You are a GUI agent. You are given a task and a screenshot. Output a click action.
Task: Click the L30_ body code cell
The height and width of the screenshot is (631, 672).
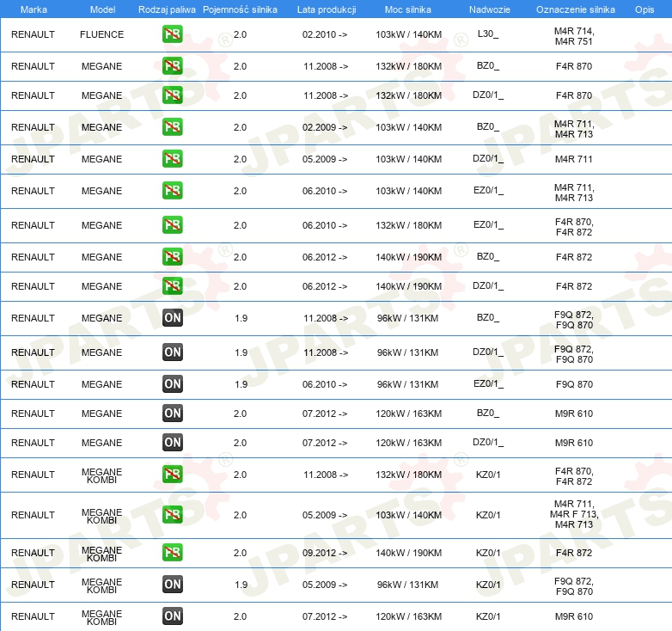coord(488,34)
